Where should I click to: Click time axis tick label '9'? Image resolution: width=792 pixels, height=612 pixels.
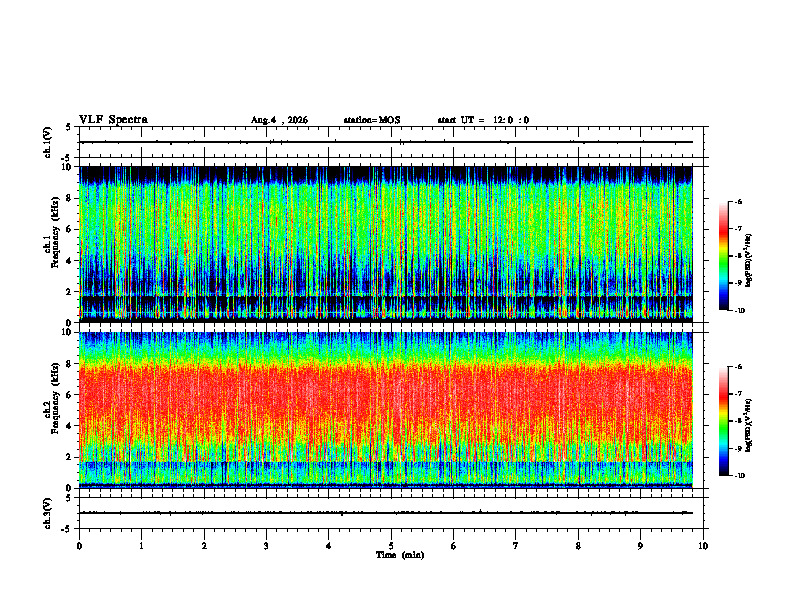(x=640, y=546)
